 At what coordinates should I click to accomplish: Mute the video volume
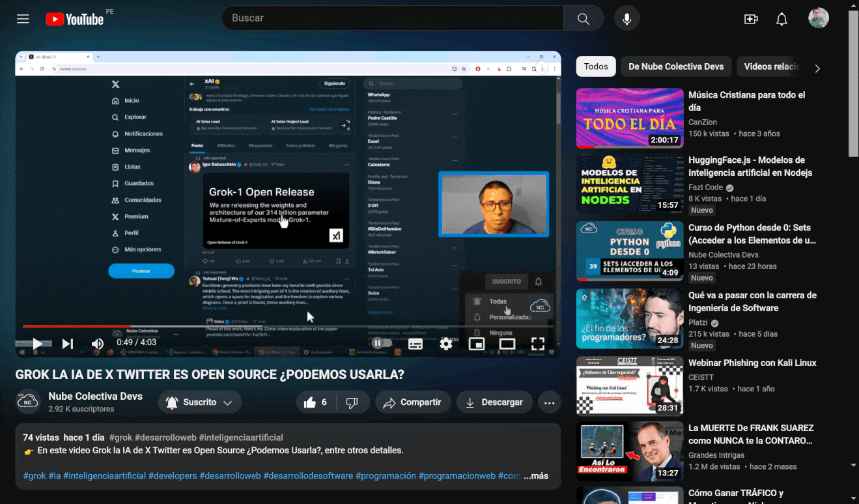click(x=97, y=343)
